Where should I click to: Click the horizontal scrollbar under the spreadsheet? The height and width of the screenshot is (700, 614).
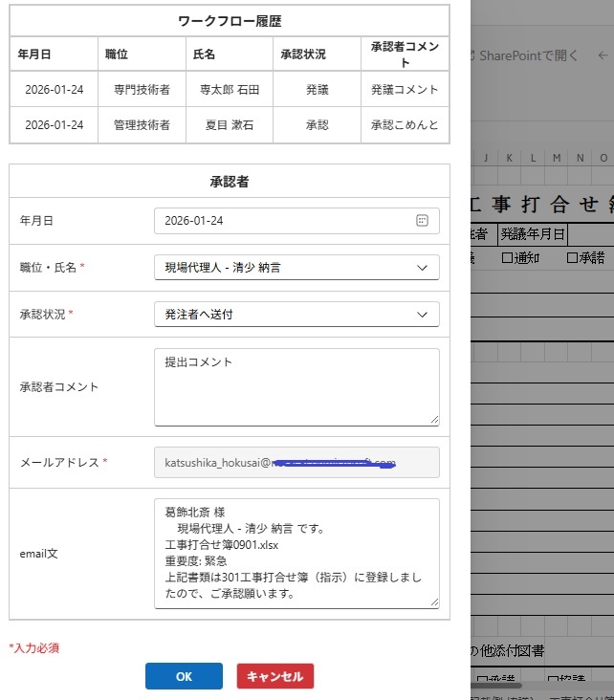pyautogui.click(x=495, y=685)
